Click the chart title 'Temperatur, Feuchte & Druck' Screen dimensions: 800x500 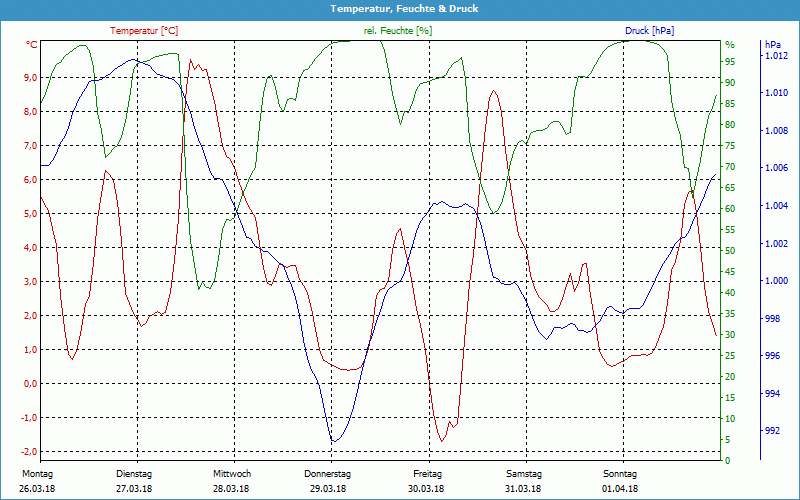(x=404, y=9)
